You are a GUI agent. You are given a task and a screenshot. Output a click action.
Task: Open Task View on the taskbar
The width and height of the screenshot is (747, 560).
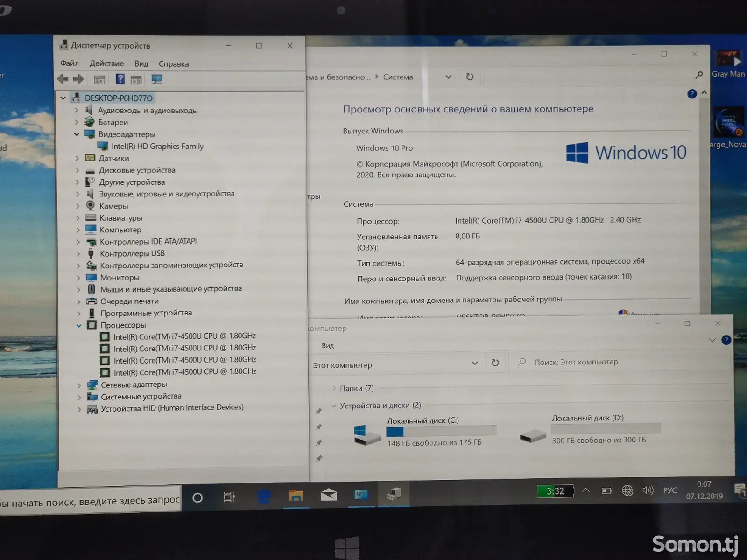[229, 497]
